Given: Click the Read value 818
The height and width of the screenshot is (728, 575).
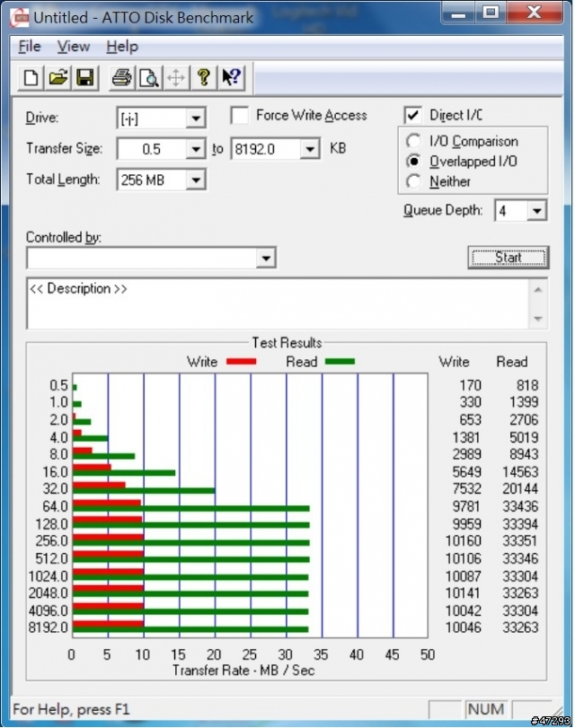Looking at the screenshot, I should pyautogui.click(x=527, y=385).
